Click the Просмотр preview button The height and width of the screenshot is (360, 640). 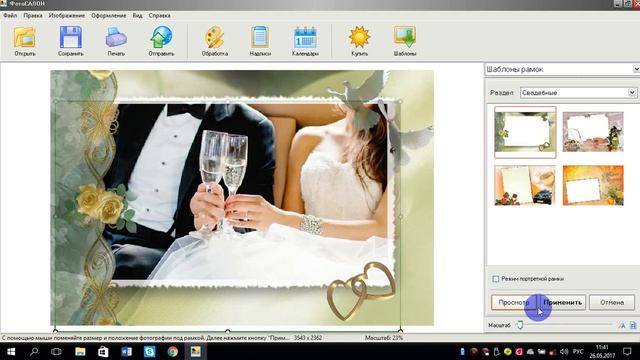513,302
